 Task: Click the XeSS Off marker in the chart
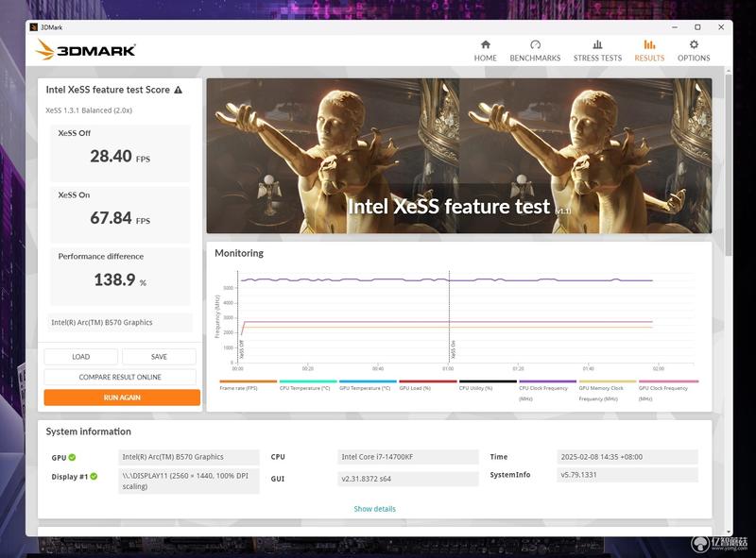242,349
